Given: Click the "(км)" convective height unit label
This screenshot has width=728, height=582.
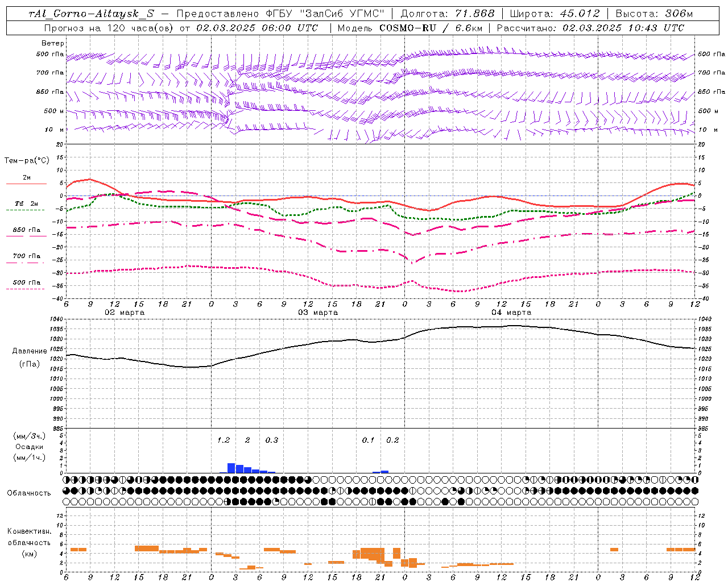Looking at the screenshot, I should coord(29,554).
